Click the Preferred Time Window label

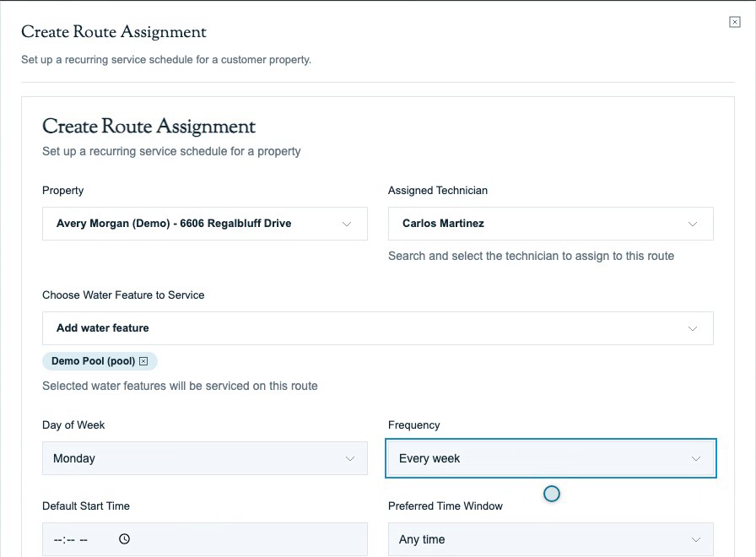pyautogui.click(x=445, y=506)
